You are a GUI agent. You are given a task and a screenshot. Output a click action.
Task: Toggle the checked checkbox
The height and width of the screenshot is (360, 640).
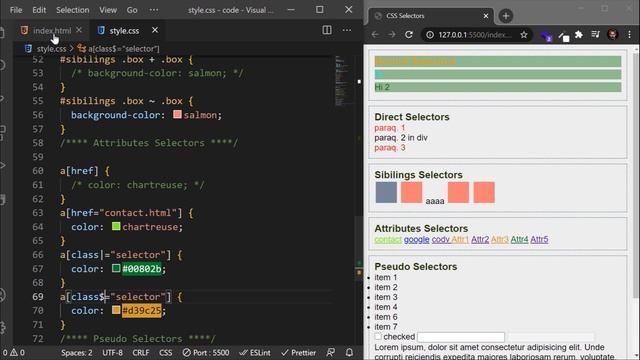click(378, 336)
